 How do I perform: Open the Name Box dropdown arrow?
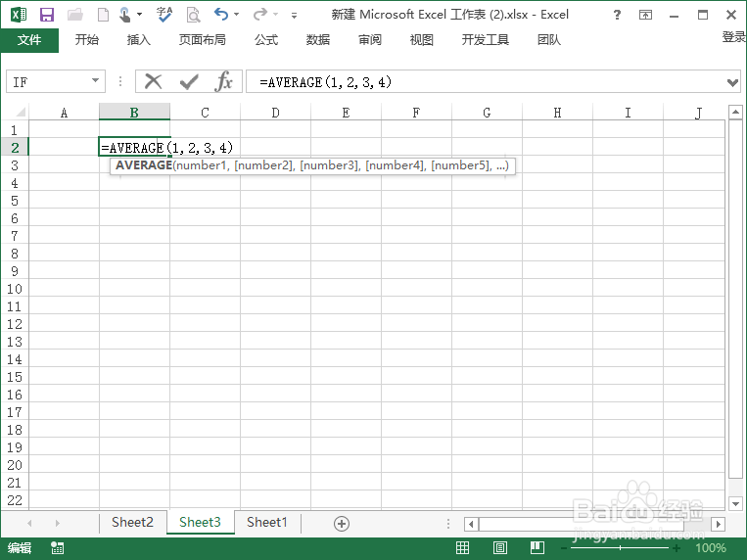[95, 80]
